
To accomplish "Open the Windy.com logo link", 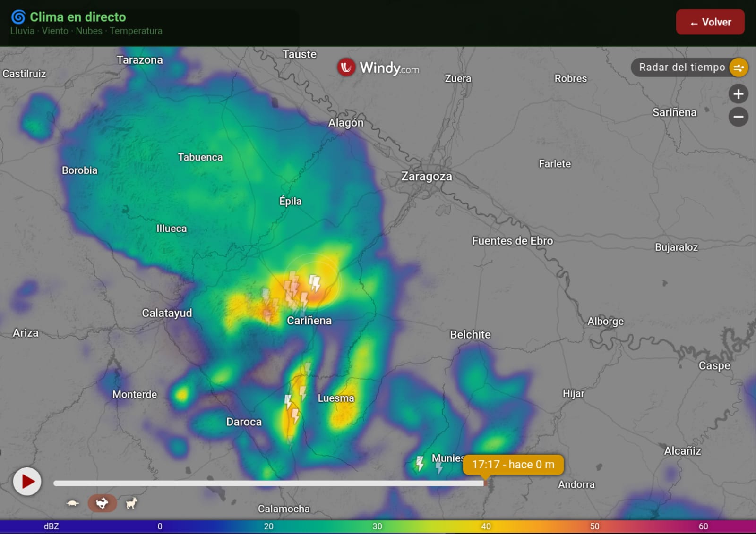I will (378, 68).
